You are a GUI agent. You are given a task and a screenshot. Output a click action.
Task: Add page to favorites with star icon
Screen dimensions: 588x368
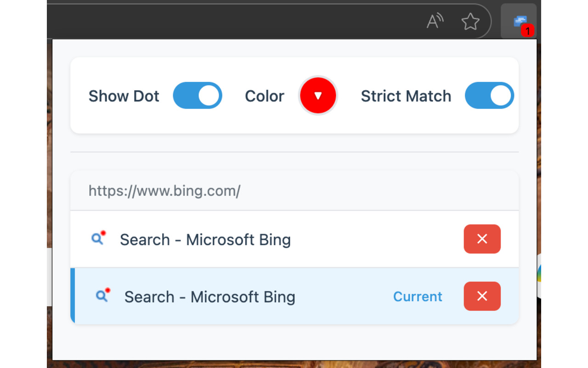pos(470,21)
